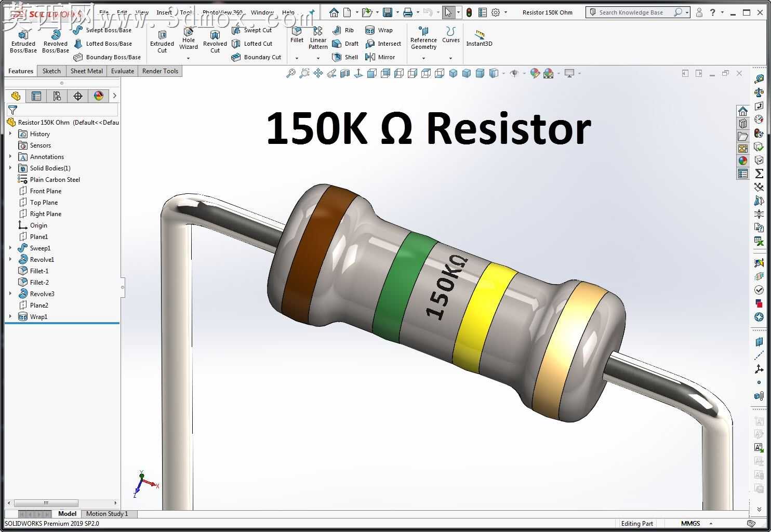Screen dimensions: 771x532
Task: Open Reference Geometry options
Action: pyautogui.click(x=423, y=38)
